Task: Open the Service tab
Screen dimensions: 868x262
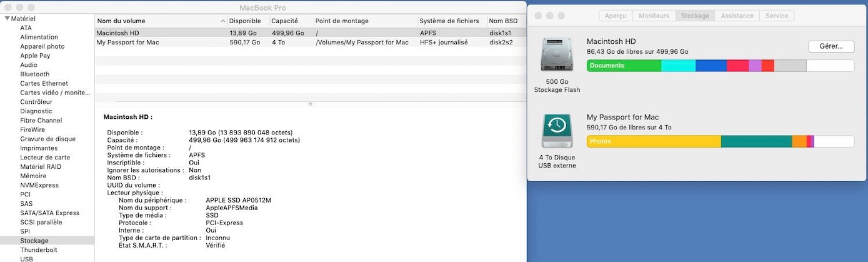Action: coord(776,16)
